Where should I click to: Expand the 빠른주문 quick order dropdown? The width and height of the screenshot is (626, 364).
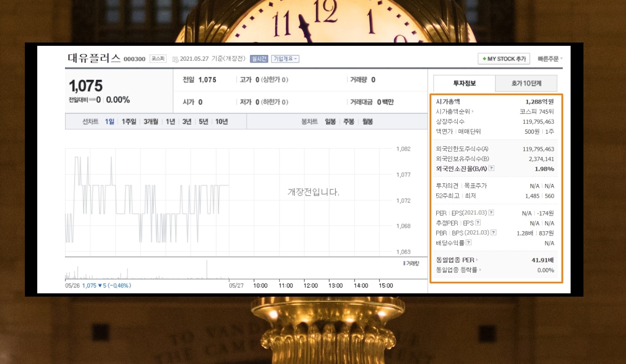point(550,59)
